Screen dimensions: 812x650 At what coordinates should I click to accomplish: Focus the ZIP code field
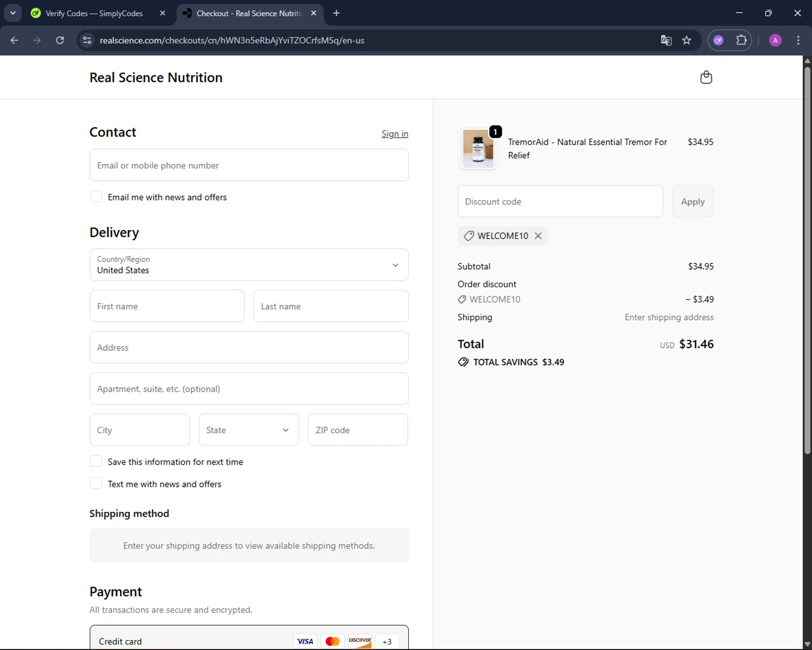(x=358, y=430)
